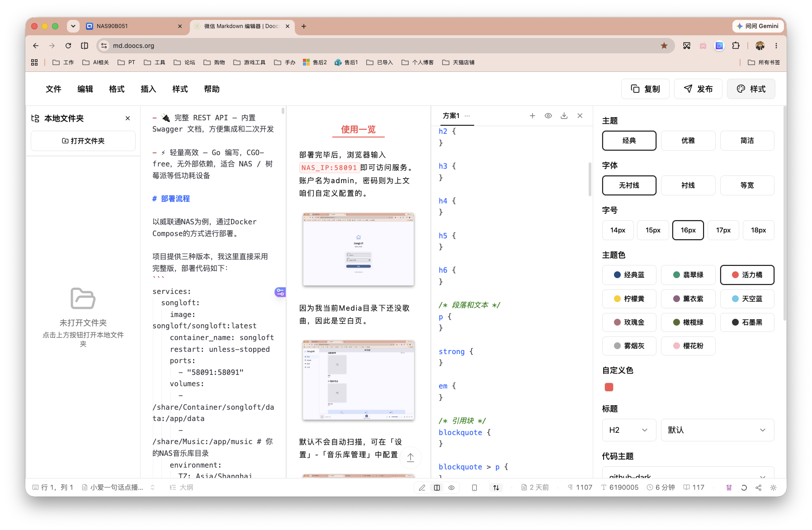Pick the 经典蓝 theme color

click(629, 275)
